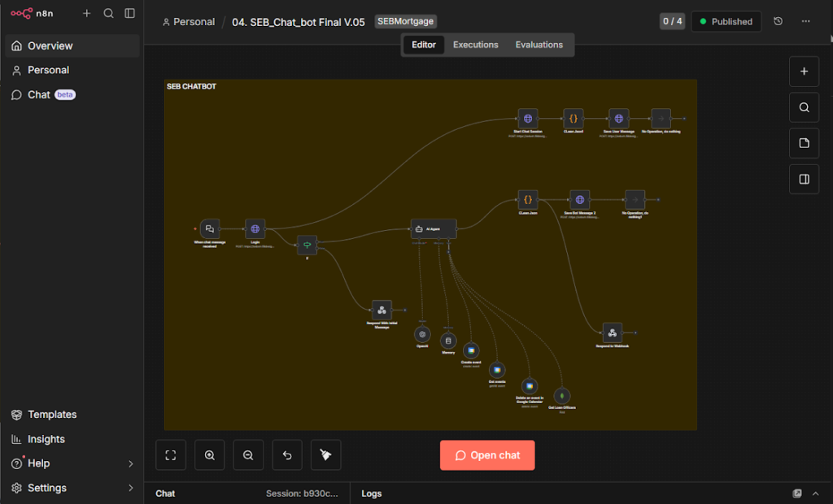Add a sticky note to canvas
Screen dimensions: 833x504
804,143
